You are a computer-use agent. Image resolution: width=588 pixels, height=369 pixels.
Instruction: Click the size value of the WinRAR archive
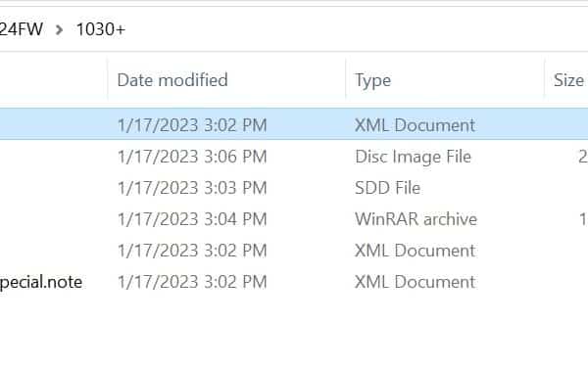583,219
